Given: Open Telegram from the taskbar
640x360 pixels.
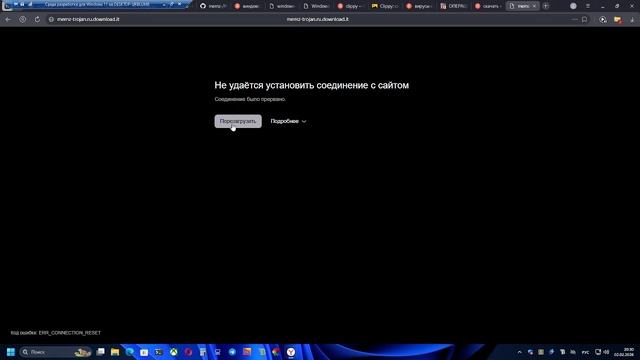Looking at the screenshot, I should pos(232,352).
